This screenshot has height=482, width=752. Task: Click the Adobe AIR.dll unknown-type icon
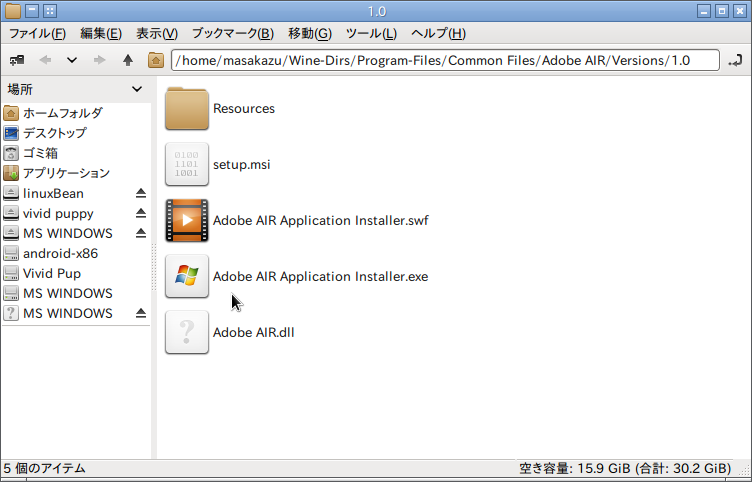tap(187, 332)
